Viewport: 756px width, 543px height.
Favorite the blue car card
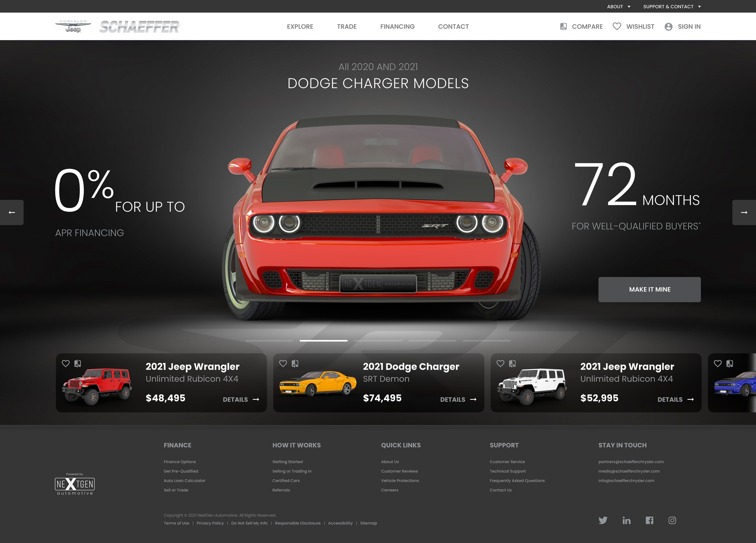718,363
